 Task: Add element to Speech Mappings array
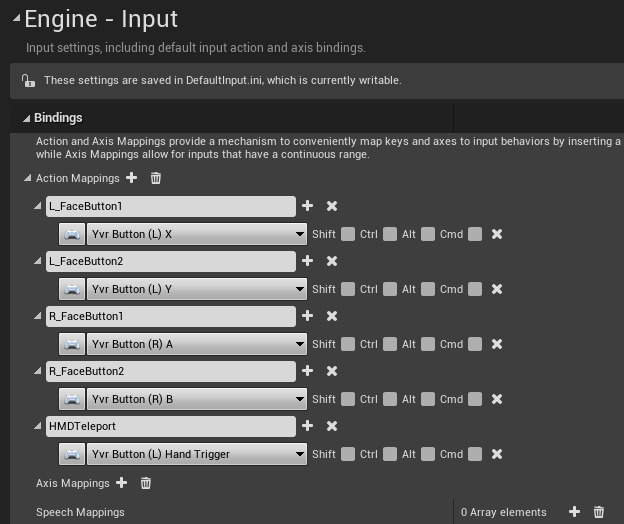coord(574,512)
